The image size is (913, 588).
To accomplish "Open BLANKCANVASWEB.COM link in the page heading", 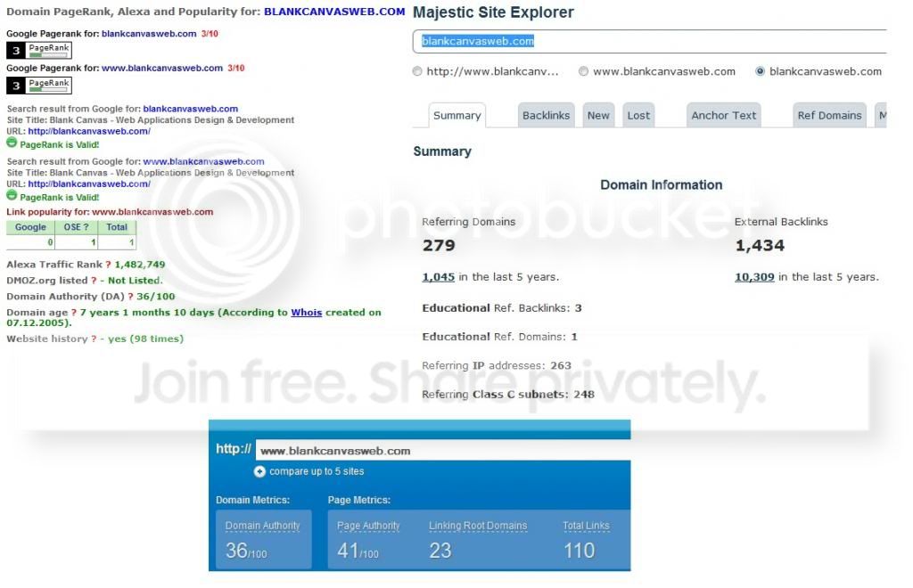I will [x=334, y=12].
